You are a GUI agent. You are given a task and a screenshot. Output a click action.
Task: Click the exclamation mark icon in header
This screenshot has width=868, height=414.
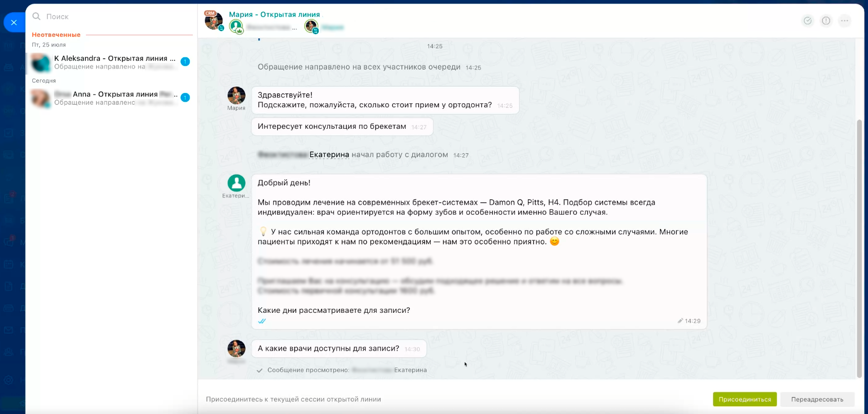tap(826, 20)
